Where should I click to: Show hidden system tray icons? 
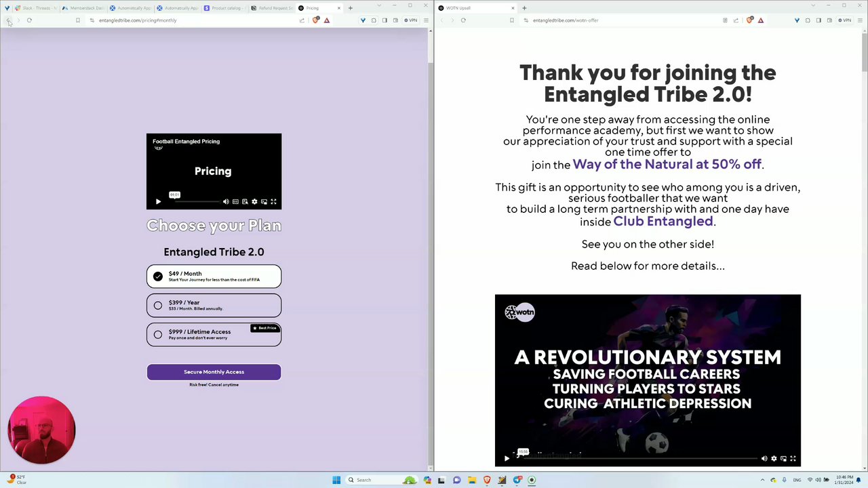[x=762, y=480]
